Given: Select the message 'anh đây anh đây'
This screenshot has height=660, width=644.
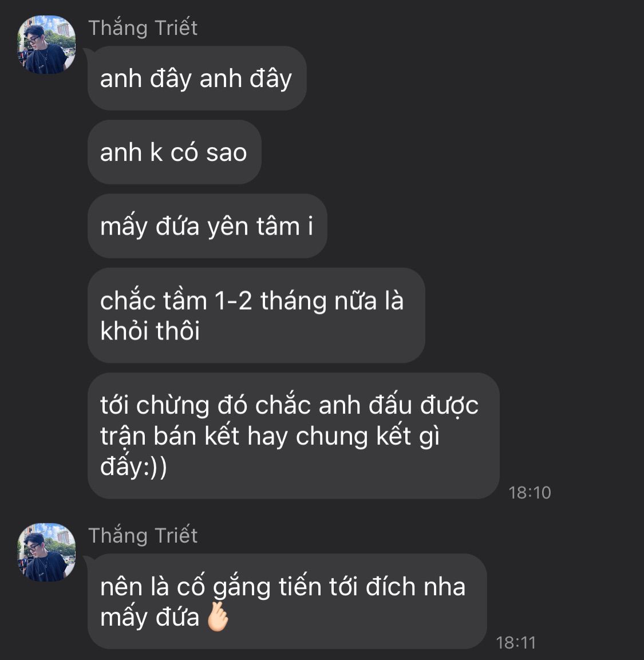Looking at the screenshot, I should click(x=197, y=78).
